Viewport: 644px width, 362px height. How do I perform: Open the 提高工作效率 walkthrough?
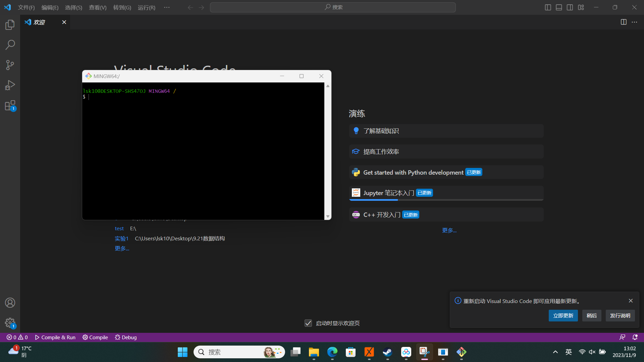pos(446,152)
